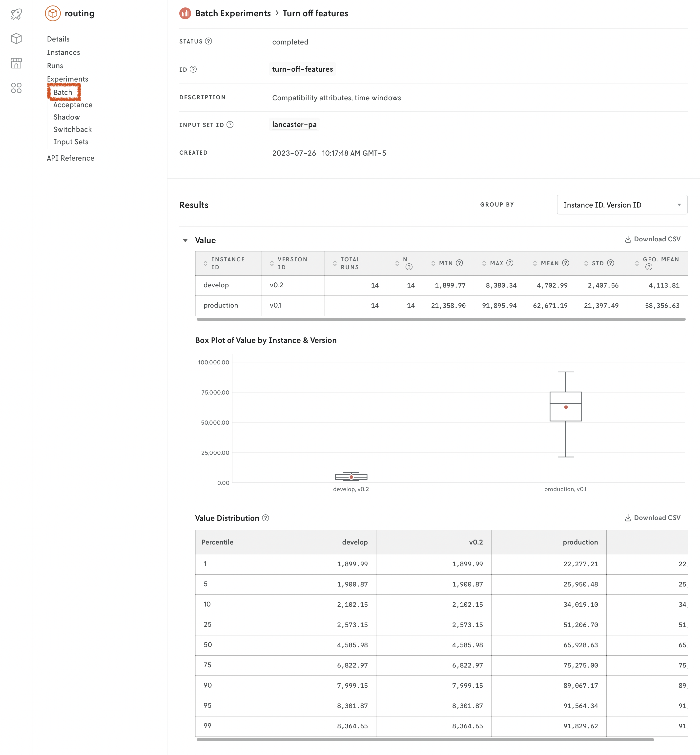Sort by GEO. MEAN column arrows
The height and width of the screenshot is (755, 700).
(x=637, y=263)
